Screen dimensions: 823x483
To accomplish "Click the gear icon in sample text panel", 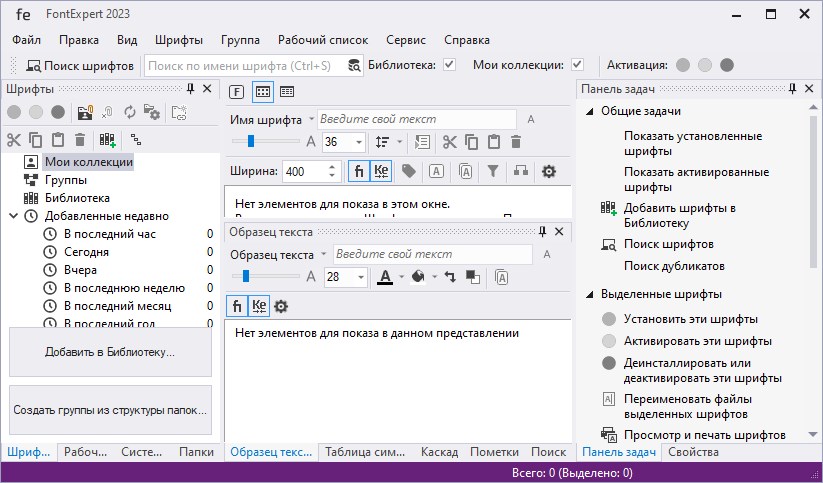I will pos(281,307).
